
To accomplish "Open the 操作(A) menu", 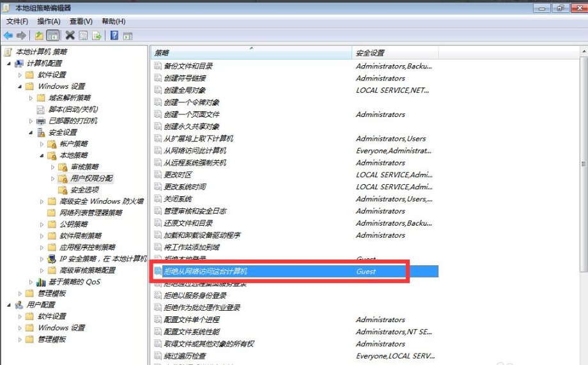I will 49,22.
